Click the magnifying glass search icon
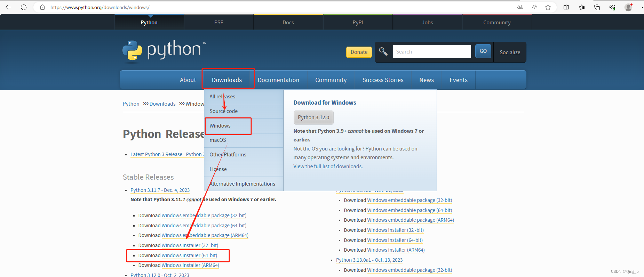This screenshot has width=644, height=277. (x=383, y=51)
